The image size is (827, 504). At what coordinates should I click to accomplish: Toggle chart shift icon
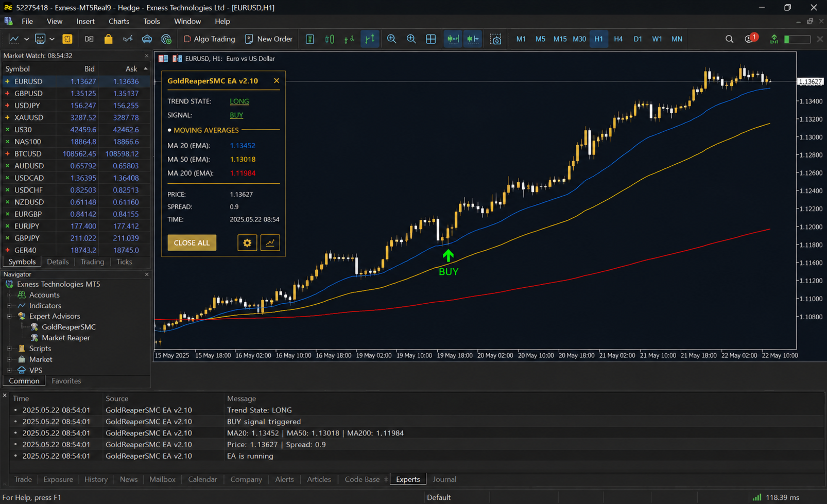tap(473, 39)
